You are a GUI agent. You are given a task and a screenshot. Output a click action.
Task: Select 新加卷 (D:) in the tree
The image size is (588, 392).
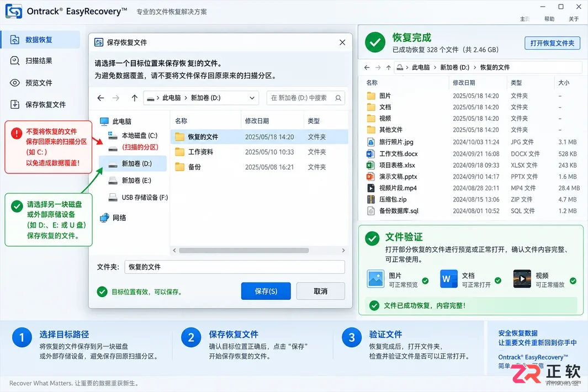(x=133, y=163)
